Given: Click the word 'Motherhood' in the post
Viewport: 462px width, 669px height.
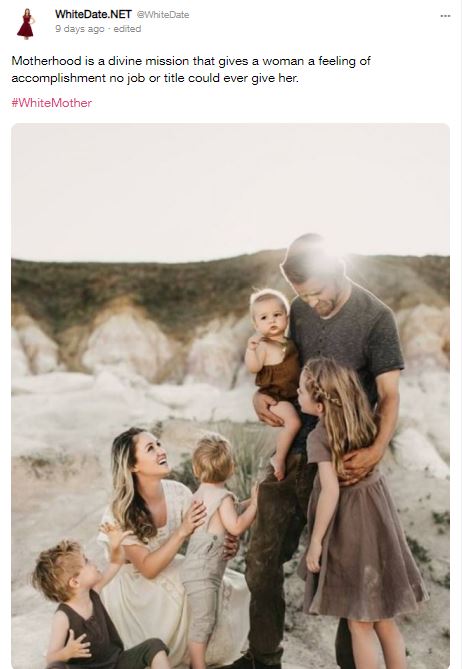Looking at the screenshot, I should (x=46, y=61).
